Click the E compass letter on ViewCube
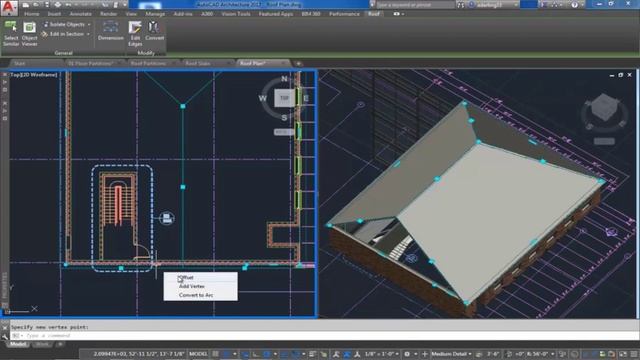The image size is (640, 360). coord(306,98)
